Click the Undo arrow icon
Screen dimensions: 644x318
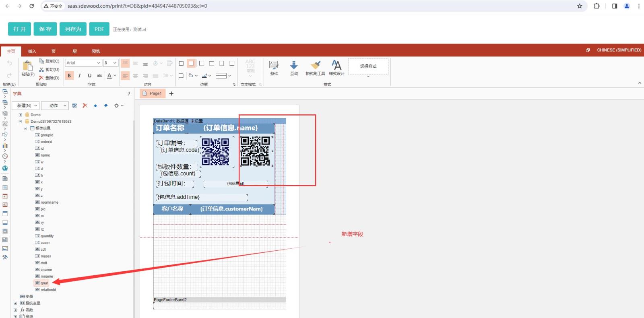click(x=9, y=63)
